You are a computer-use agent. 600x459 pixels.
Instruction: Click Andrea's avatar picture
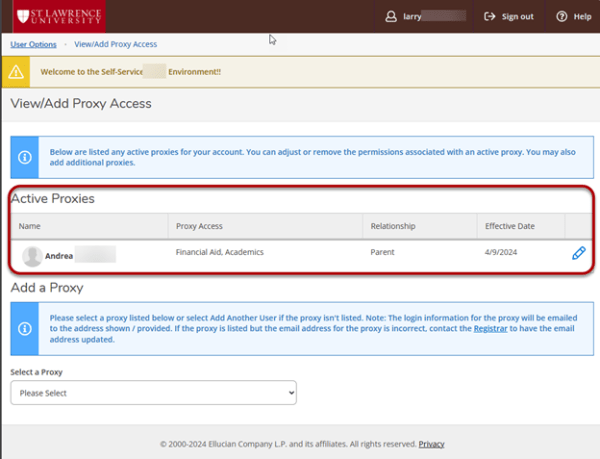pos(32,256)
